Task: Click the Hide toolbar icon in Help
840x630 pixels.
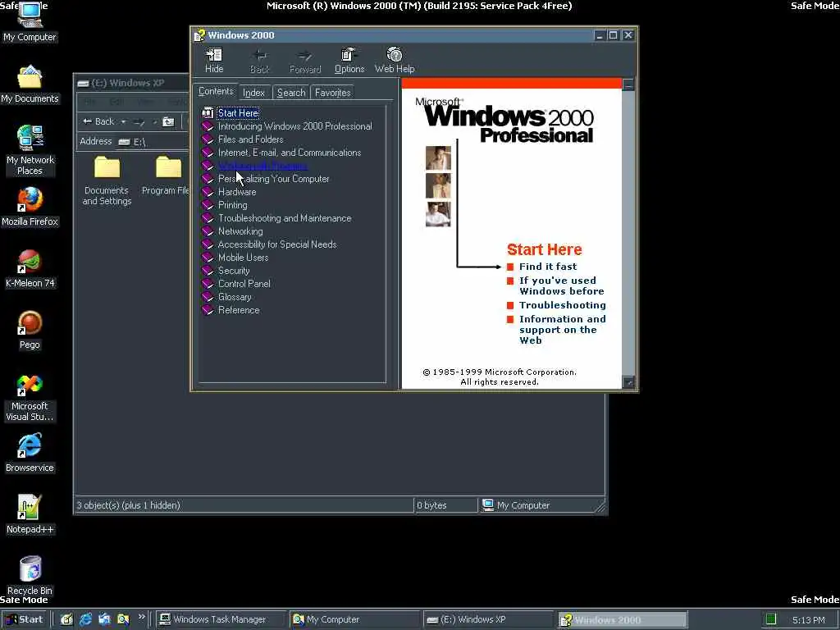Action: (214, 60)
